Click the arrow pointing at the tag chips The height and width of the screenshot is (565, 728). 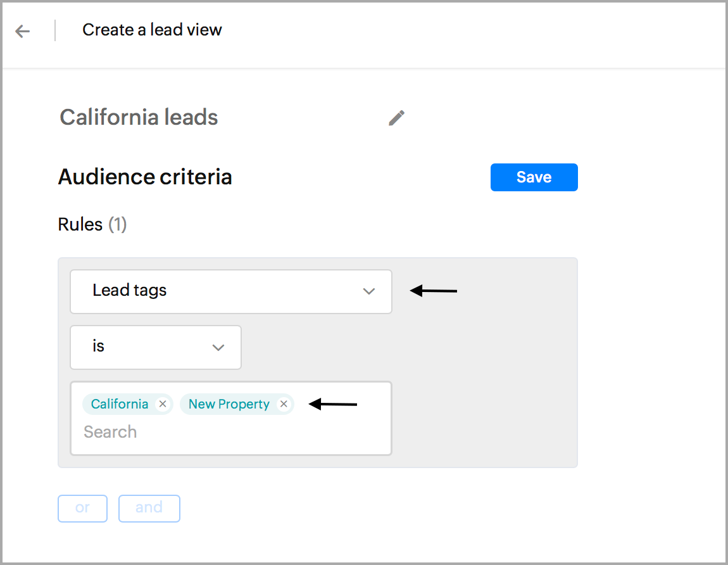(333, 404)
